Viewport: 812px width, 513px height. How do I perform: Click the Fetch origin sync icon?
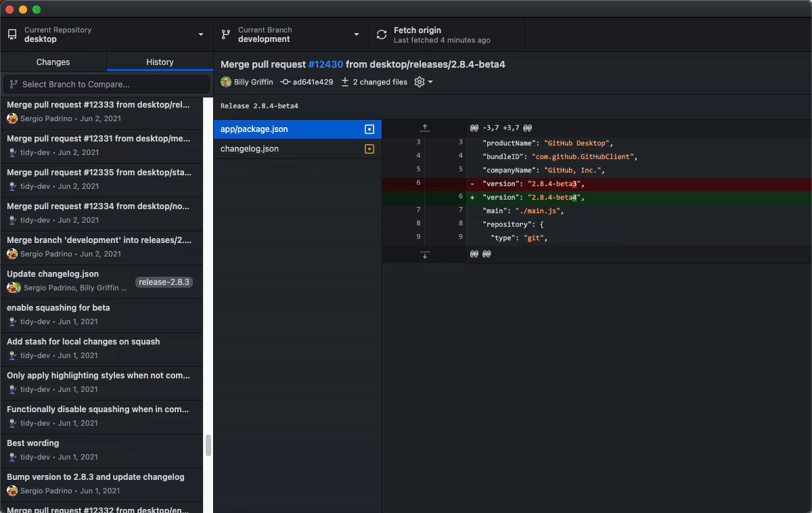pyautogui.click(x=382, y=35)
